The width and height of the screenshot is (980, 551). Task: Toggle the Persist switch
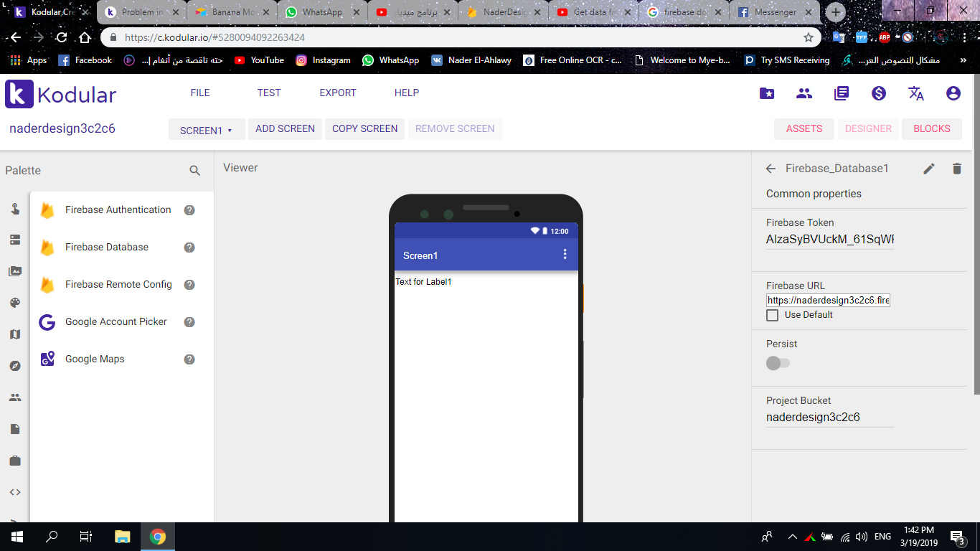coord(778,363)
